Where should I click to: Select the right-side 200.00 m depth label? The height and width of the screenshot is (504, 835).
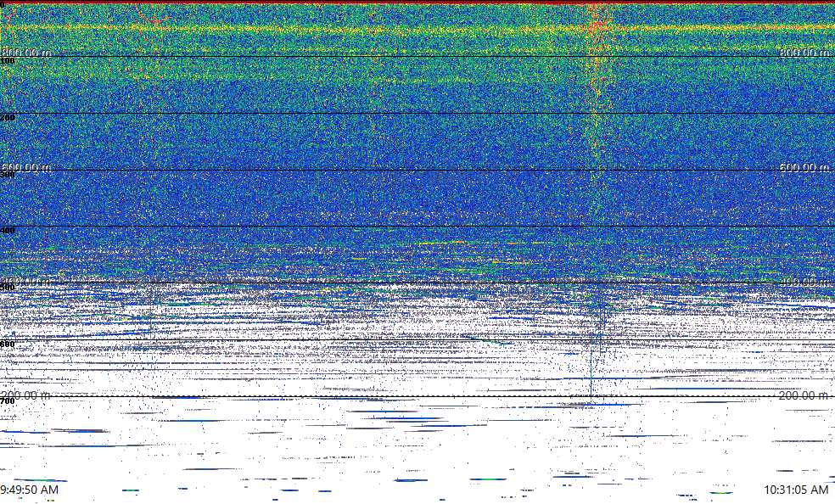pos(804,395)
